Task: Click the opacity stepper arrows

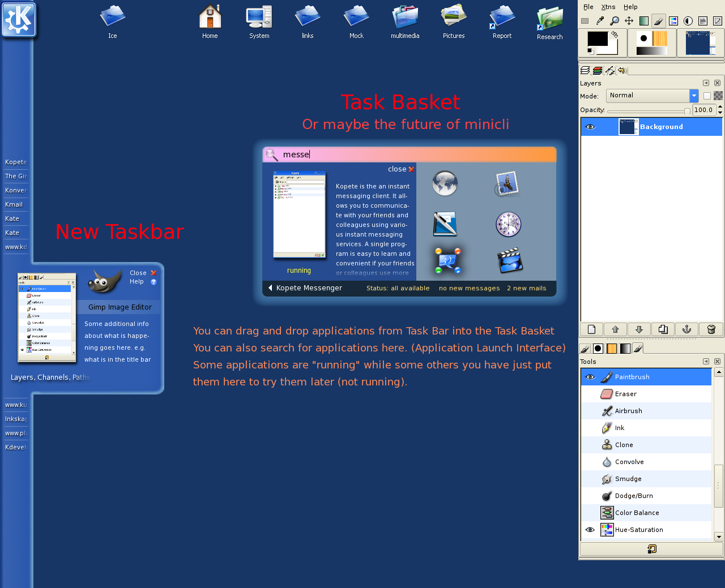Action: [x=720, y=110]
